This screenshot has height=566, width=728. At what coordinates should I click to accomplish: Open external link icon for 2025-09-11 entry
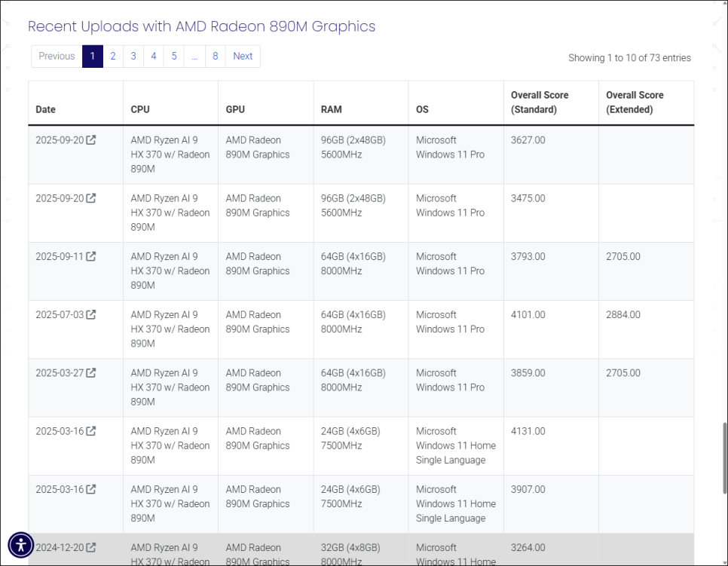tap(91, 257)
